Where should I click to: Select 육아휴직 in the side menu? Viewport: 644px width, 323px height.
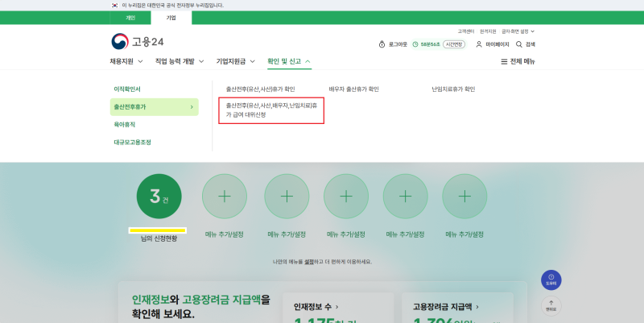point(125,125)
